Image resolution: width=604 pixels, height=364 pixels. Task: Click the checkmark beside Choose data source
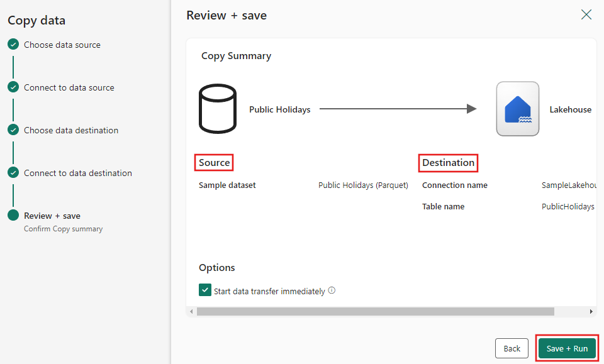coord(13,45)
